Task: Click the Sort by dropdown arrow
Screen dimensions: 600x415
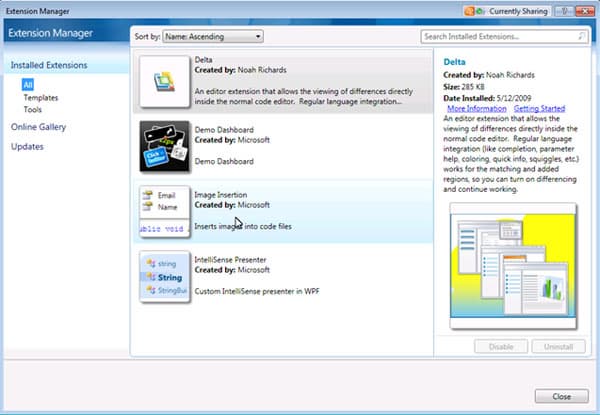Action: 258,37
